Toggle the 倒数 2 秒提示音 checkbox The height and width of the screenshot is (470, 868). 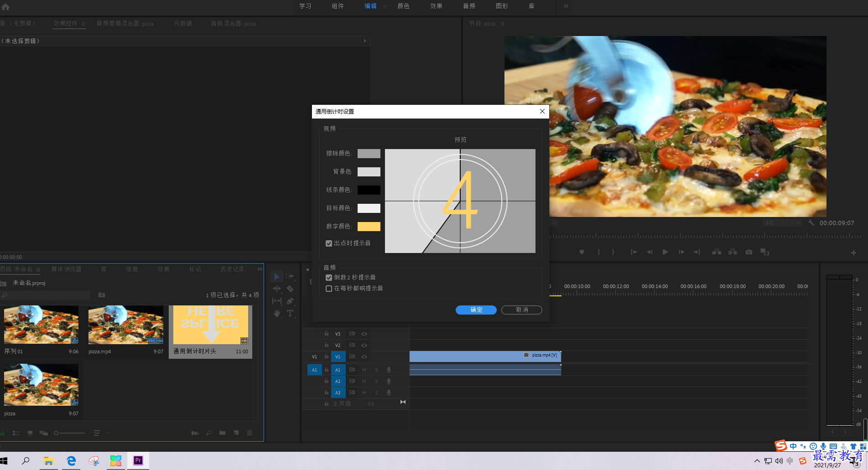tap(329, 278)
